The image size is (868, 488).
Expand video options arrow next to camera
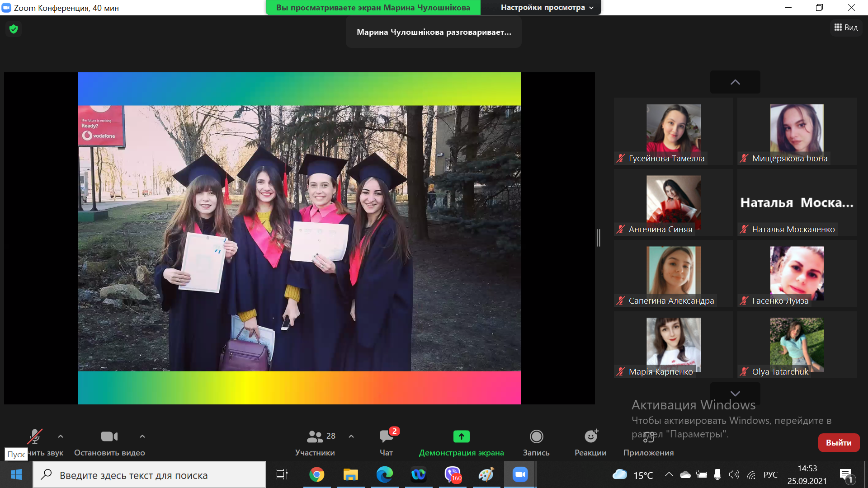tap(142, 436)
